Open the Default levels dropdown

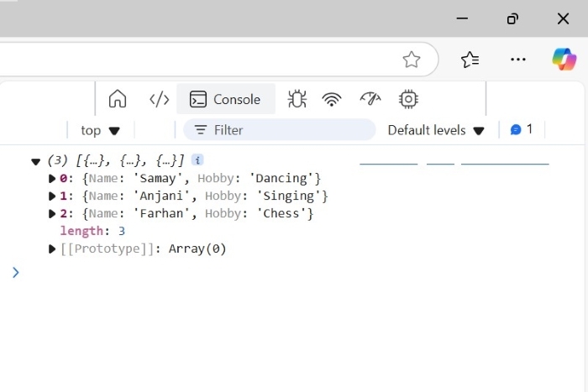coord(436,130)
